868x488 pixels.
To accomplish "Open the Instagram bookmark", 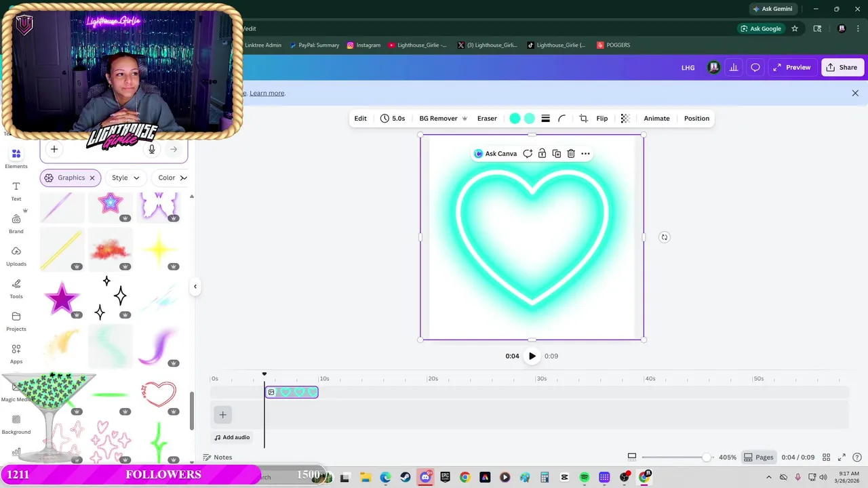I will 363,45.
